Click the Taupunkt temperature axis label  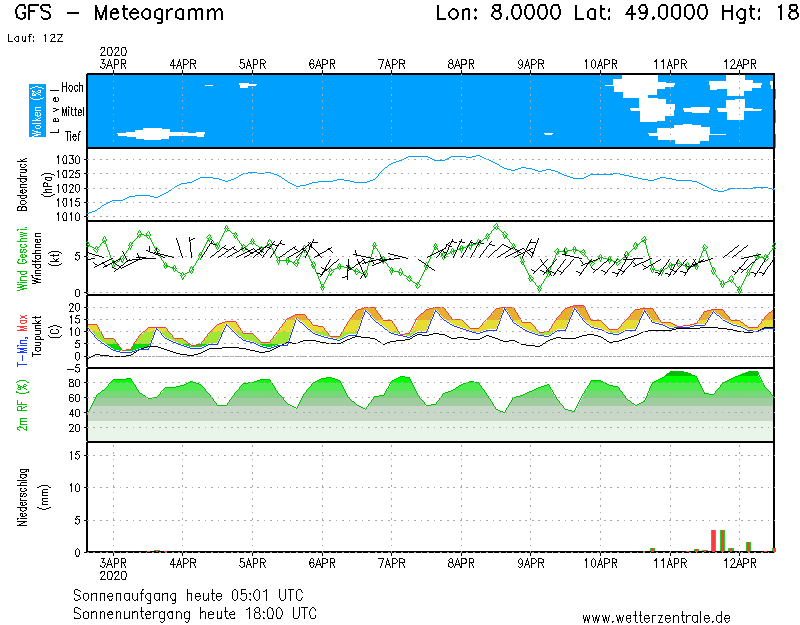37,332
